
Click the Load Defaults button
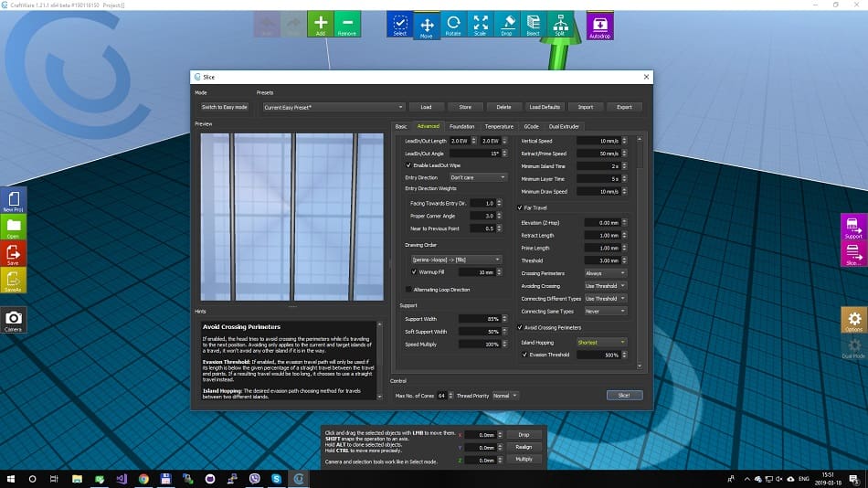545,107
